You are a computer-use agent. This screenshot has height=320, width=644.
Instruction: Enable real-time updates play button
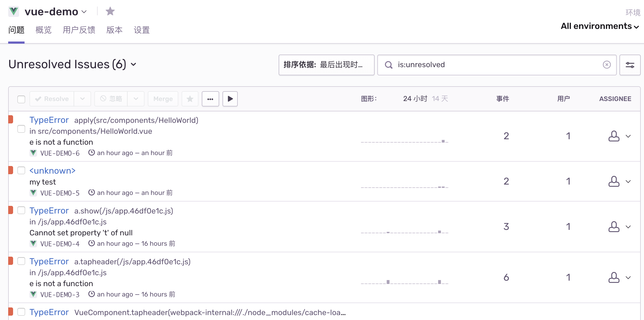click(x=230, y=99)
